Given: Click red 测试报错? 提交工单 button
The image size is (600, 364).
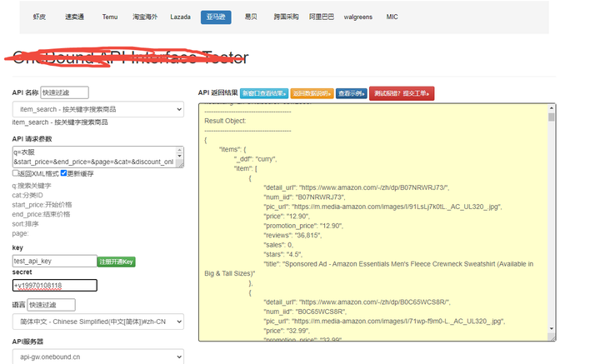Looking at the screenshot, I should click(x=402, y=93).
